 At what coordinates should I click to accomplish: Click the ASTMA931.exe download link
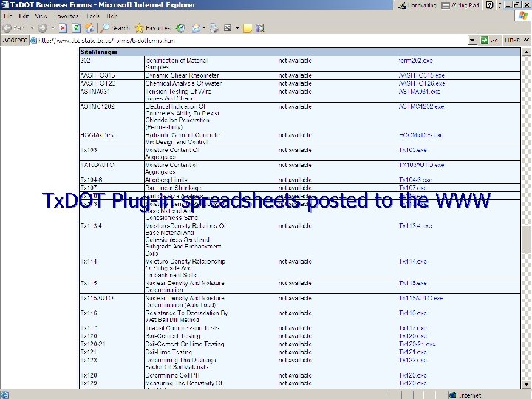click(420, 92)
